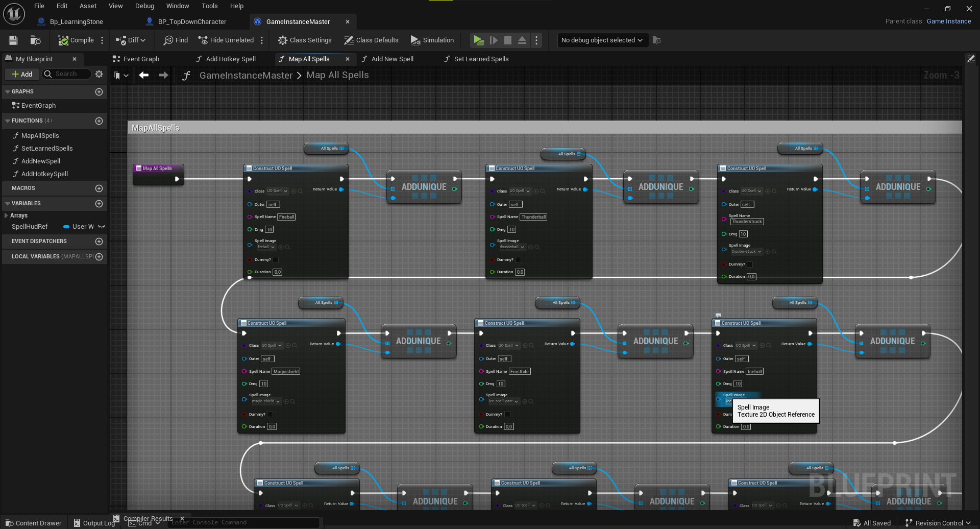
Task: Open the Cmd console type dropdown
Action: coord(144,523)
